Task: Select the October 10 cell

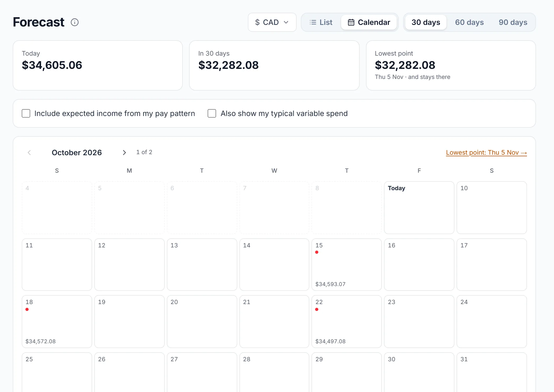Action: click(x=492, y=208)
